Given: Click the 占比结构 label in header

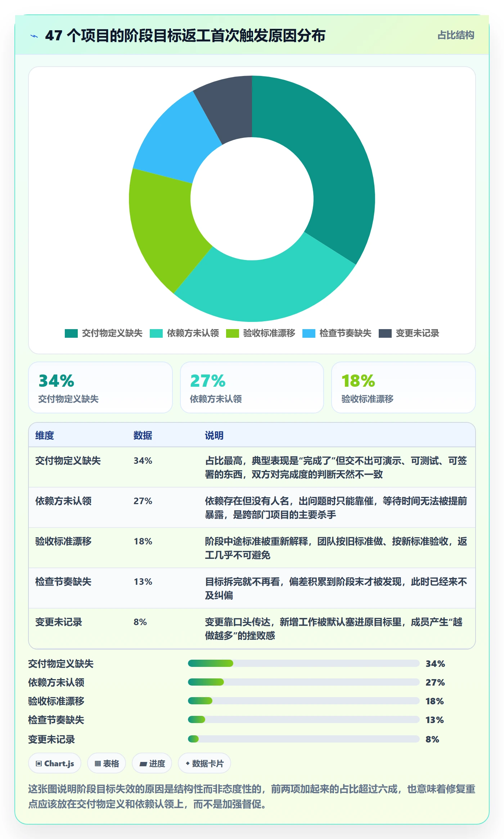Looking at the screenshot, I should coord(456,35).
